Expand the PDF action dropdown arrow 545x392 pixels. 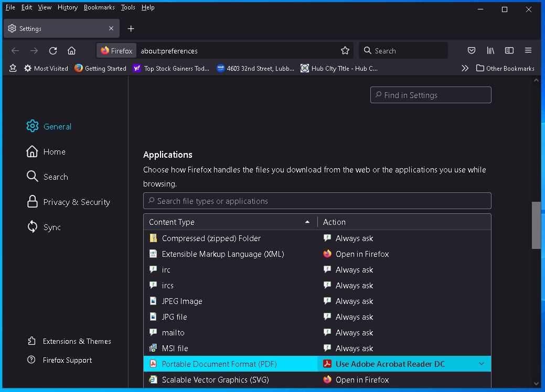point(482,364)
